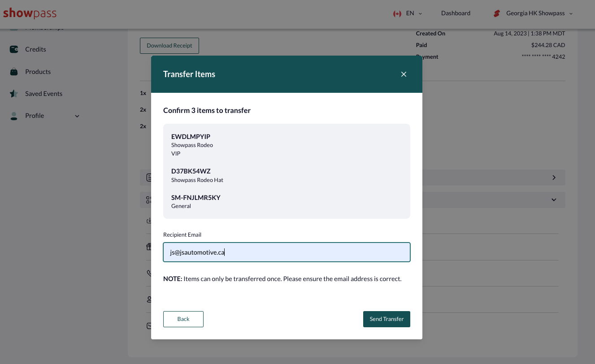Open Profile in the sidebar
Screen dimensions: 595x364
35,116
